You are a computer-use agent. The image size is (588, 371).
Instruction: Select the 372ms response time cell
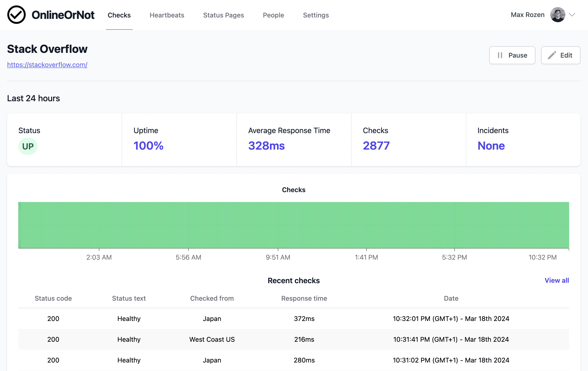coord(304,318)
